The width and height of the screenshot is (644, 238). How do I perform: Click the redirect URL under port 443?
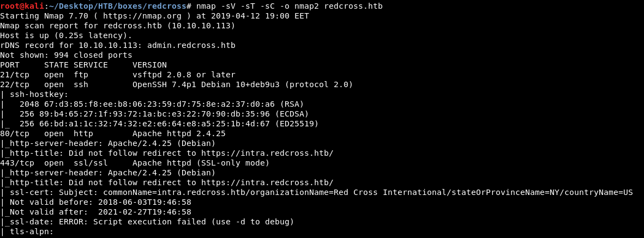267,182
